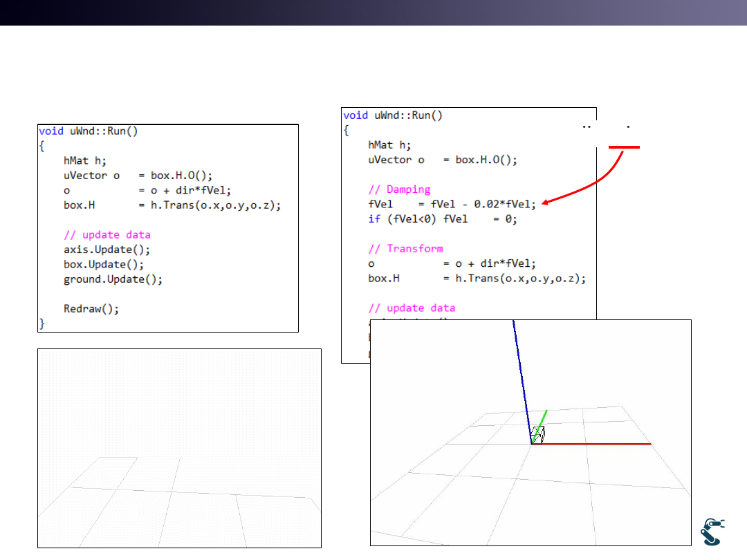Click '// update data' comment in left code
This screenshot has width=747, height=560.
click(107, 234)
